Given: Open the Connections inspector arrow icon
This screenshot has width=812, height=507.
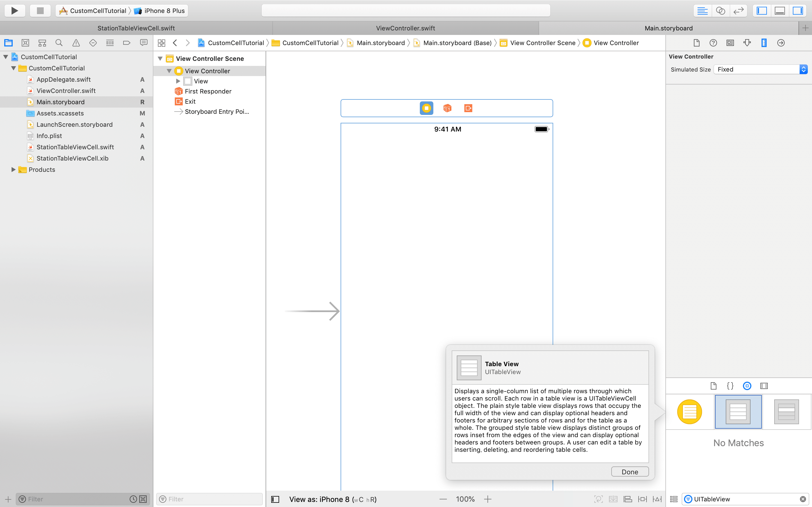Looking at the screenshot, I should (781, 43).
